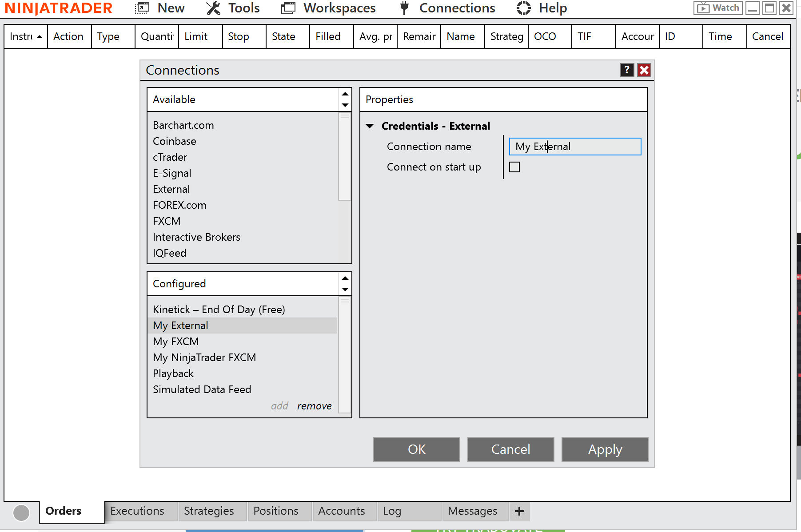Select cTrader in Available list
Screen dimensions: 801x532
(170, 157)
